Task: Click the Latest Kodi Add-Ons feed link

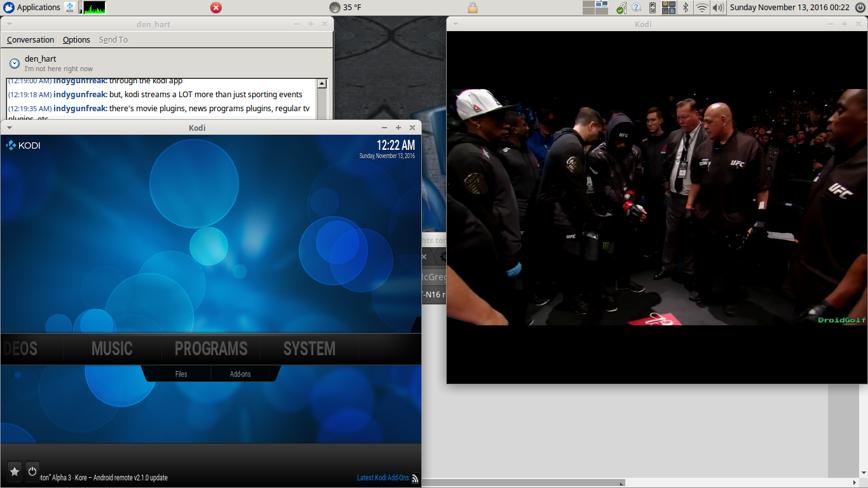Action: 383,478
